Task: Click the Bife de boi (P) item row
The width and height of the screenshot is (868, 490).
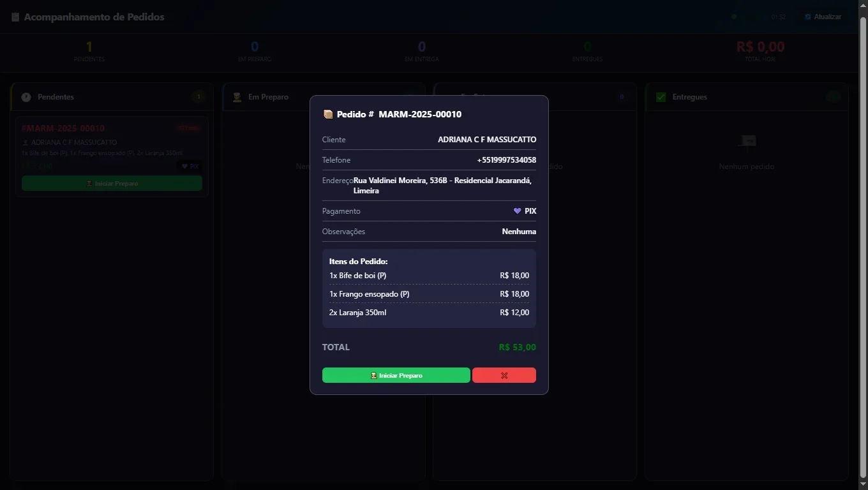Action: pyautogui.click(x=429, y=276)
